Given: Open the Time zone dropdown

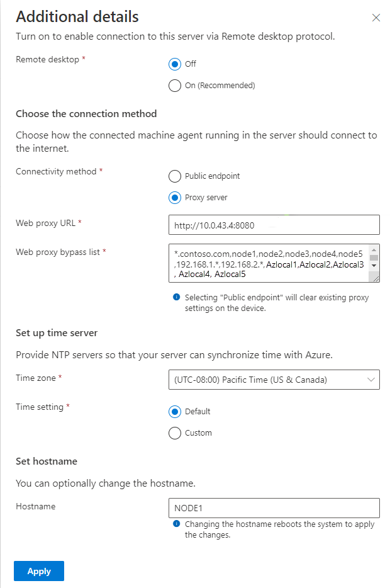Looking at the screenshot, I should click(274, 380).
